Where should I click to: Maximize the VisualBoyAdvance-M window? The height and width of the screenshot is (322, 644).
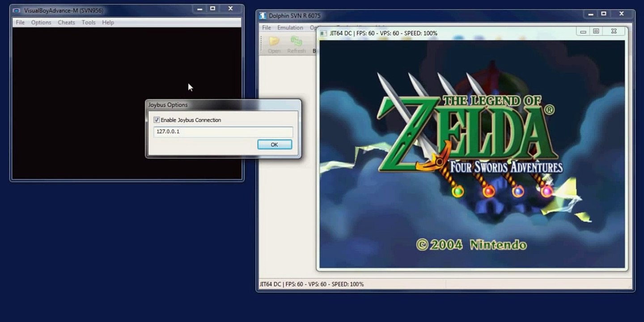[213, 8]
